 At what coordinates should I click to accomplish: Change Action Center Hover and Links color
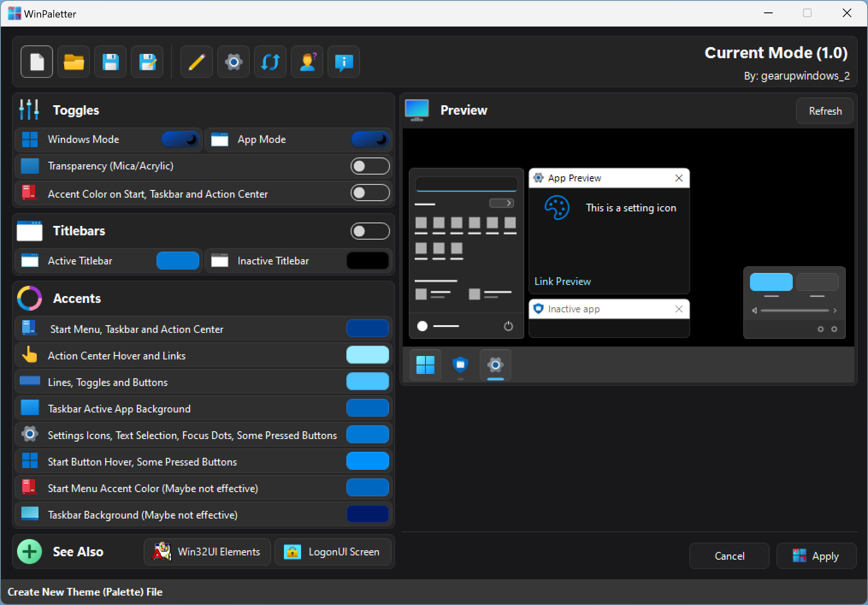pyautogui.click(x=368, y=355)
